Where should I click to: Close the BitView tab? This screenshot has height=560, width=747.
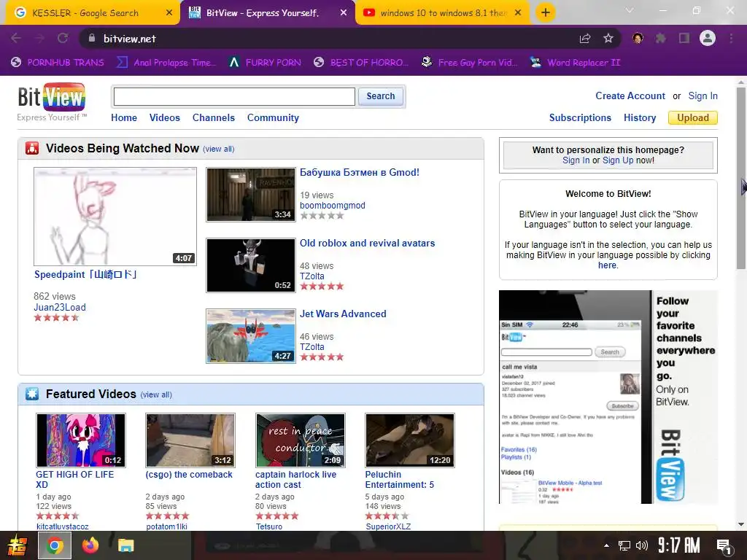tap(344, 13)
